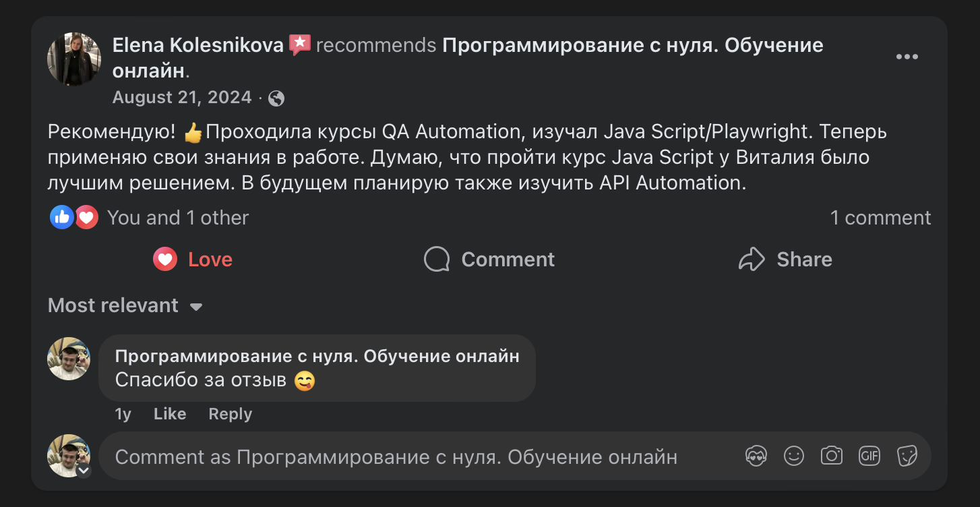
Task: Reply to the page's comment
Action: pyautogui.click(x=229, y=413)
